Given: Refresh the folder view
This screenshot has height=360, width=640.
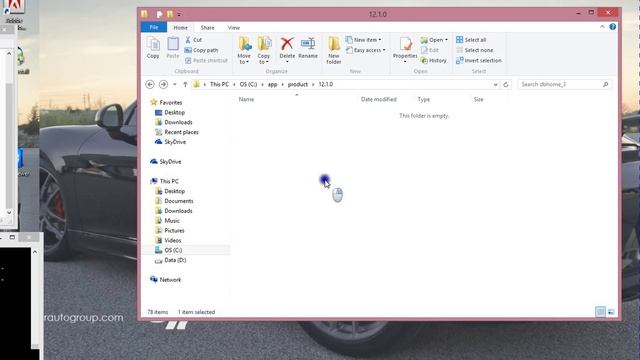Looking at the screenshot, I should (x=506, y=84).
